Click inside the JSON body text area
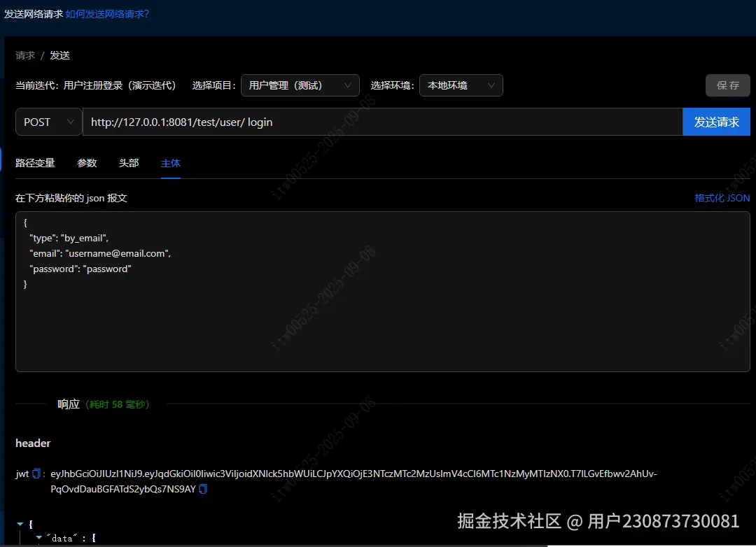The image size is (756, 547). coord(383,292)
